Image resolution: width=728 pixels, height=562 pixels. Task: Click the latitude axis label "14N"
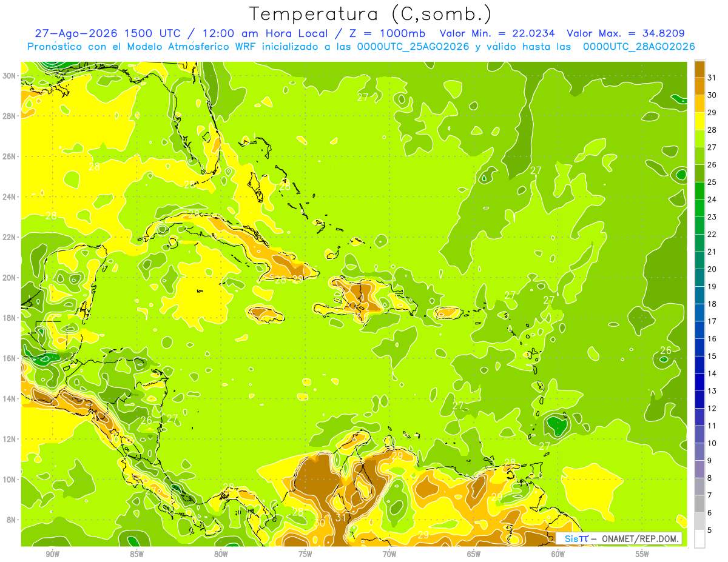[10, 399]
